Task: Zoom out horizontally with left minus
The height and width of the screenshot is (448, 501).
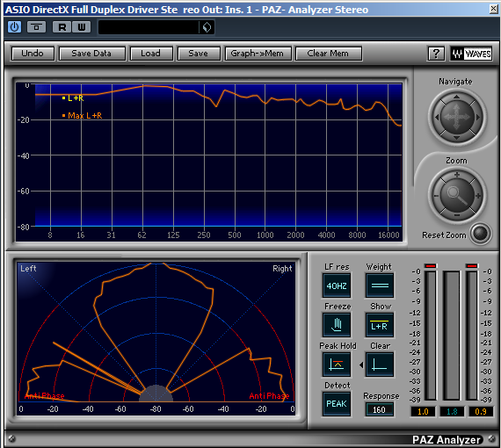Action: point(436,196)
